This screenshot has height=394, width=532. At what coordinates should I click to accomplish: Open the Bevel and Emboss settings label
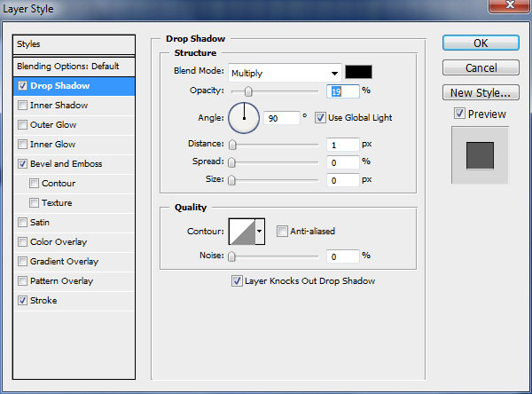[66, 163]
